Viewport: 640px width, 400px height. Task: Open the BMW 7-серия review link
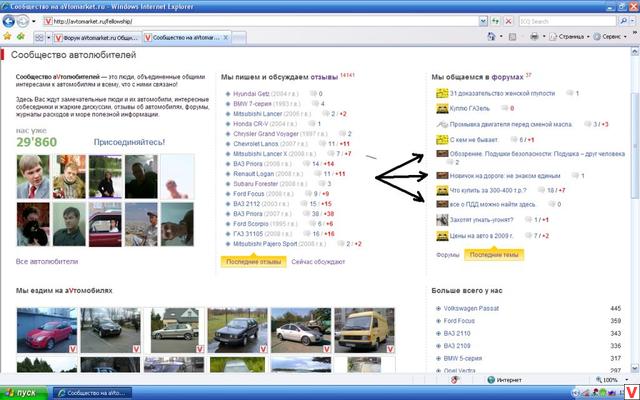pyautogui.click(x=252, y=104)
